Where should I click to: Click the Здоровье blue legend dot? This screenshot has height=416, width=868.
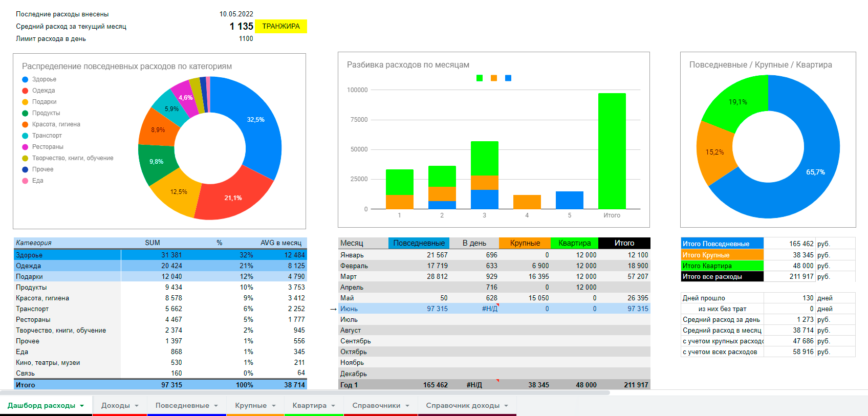click(25, 79)
